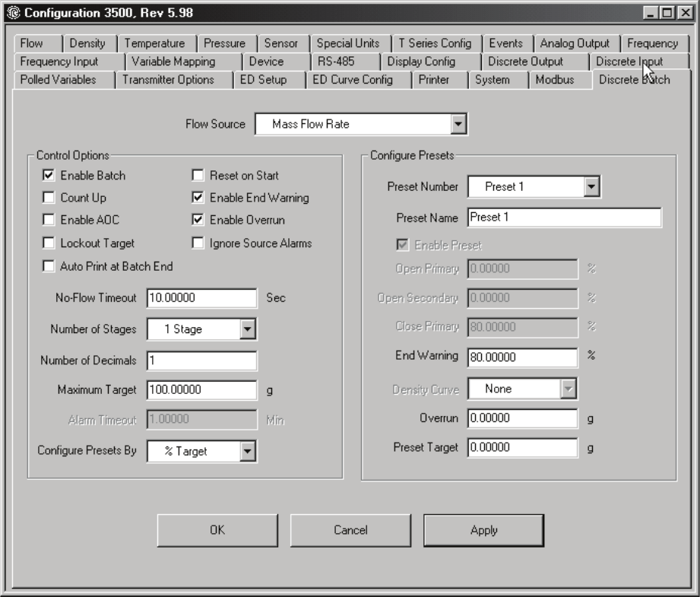
Task: Open the Frequency Input tab
Action: pos(69,61)
